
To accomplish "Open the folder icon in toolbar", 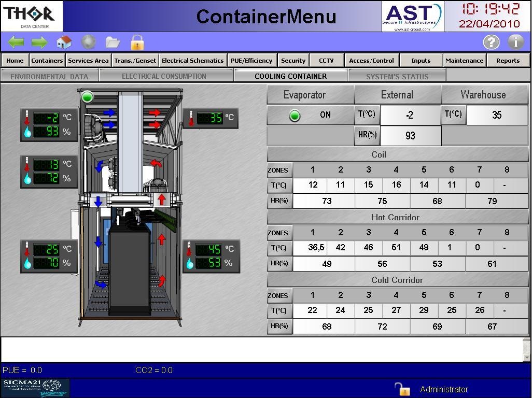I will pyautogui.click(x=113, y=42).
